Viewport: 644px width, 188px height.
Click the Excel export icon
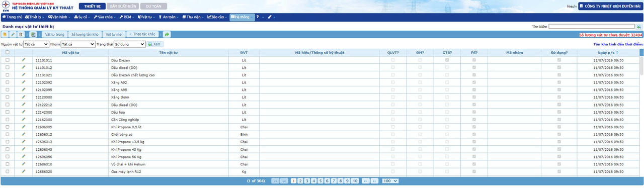coord(33,35)
